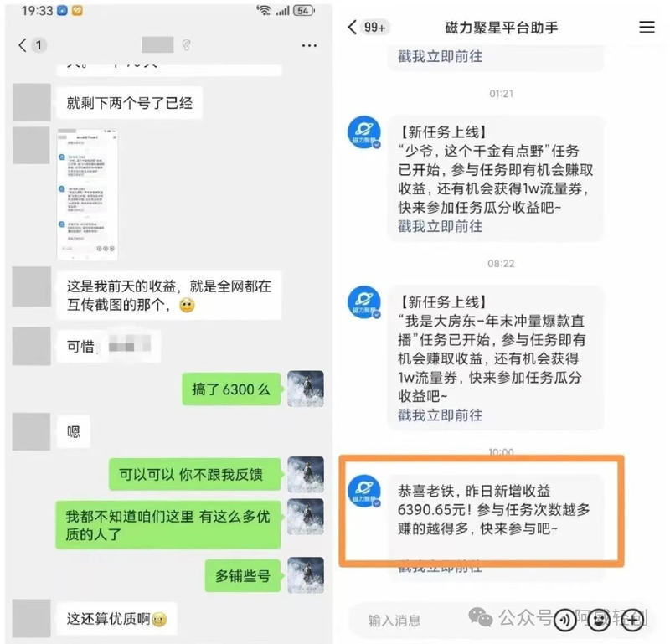
Task: Tap the 磁力聚星 avatar beside the 少爷 task message
Action: (364, 132)
